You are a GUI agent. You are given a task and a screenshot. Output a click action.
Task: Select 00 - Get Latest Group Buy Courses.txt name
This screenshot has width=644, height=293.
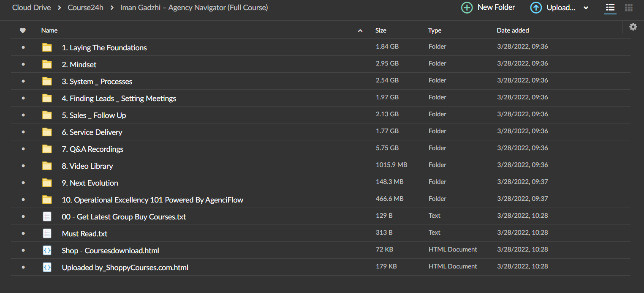point(124,217)
